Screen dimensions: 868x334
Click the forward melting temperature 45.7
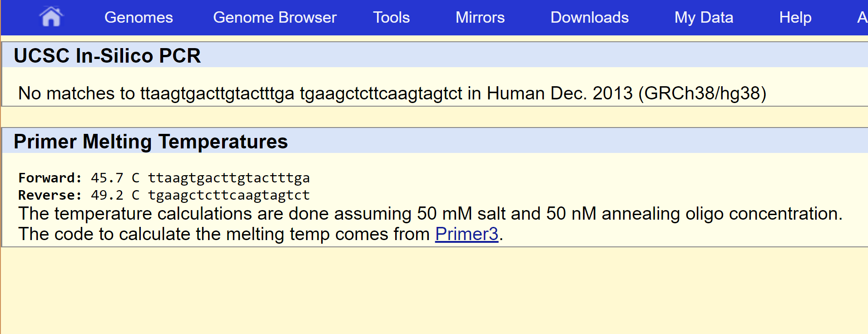point(107,178)
